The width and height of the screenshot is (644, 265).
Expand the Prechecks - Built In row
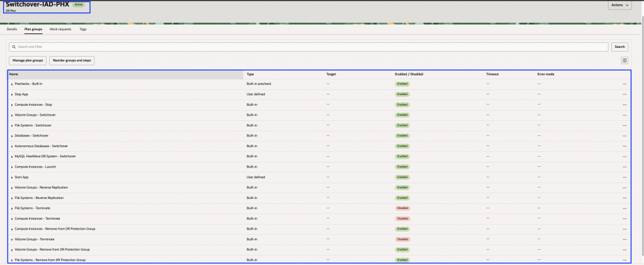12,84
